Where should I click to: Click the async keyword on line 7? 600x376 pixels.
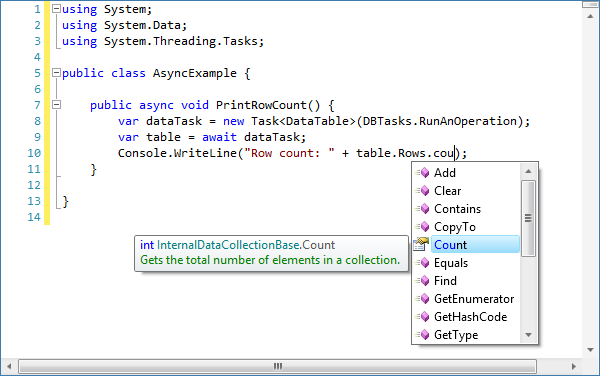pos(156,105)
